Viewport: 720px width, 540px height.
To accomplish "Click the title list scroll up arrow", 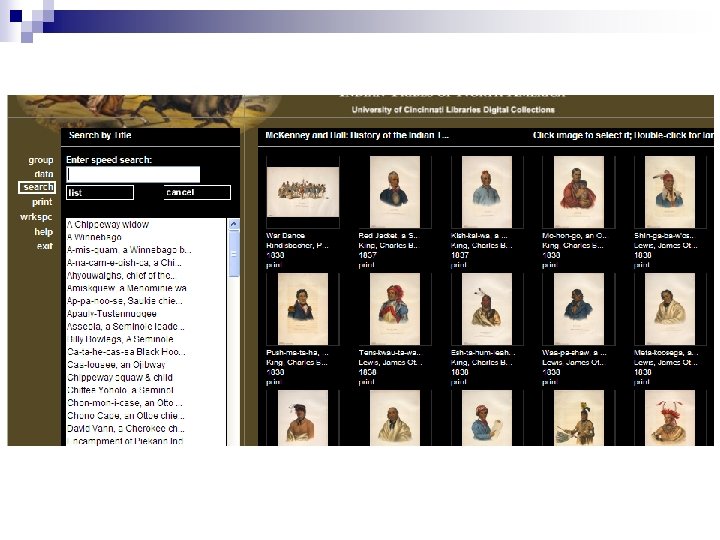I will [x=234, y=224].
